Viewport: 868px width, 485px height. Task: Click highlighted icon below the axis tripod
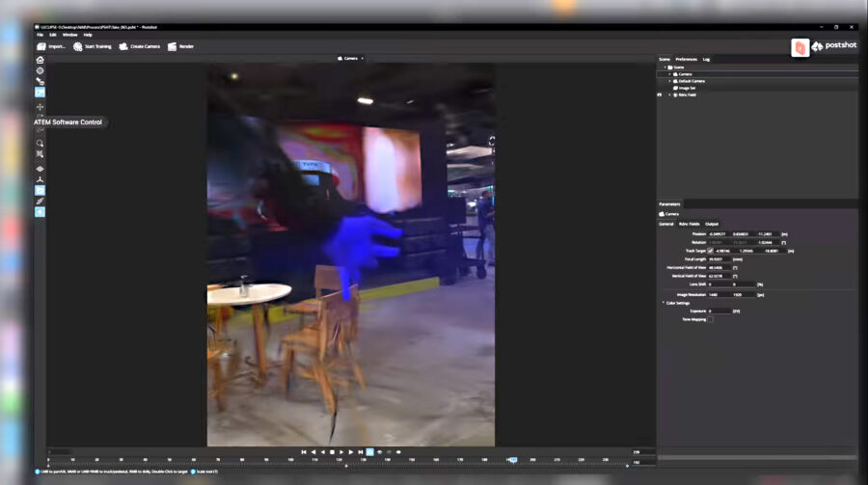pos(40,191)
